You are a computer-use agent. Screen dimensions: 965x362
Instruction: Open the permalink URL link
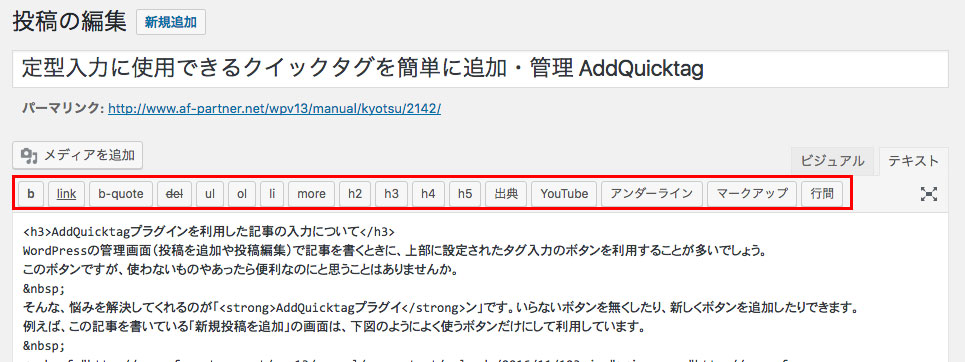click(x=274, y=109)
